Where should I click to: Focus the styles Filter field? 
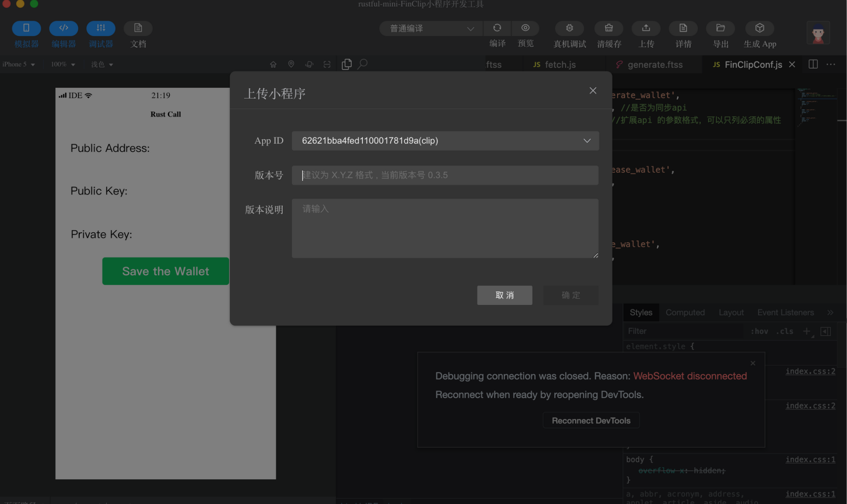coord(684,331)
